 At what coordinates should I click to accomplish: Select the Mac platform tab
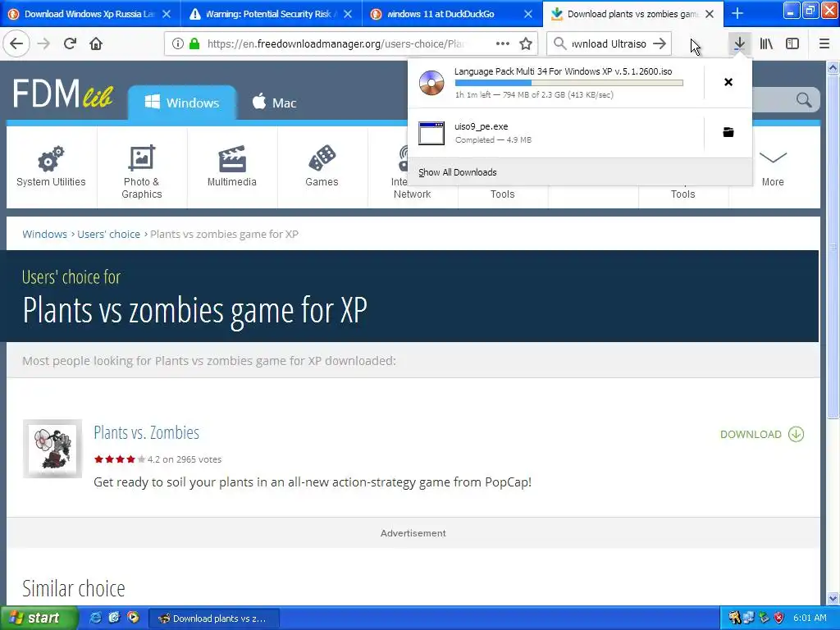(x=274, y=103)
